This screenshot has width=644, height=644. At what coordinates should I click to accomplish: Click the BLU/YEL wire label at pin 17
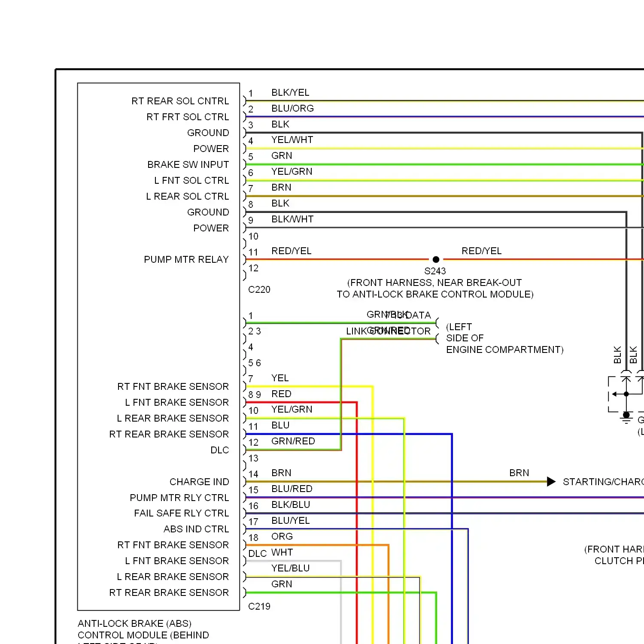[290, 520]
